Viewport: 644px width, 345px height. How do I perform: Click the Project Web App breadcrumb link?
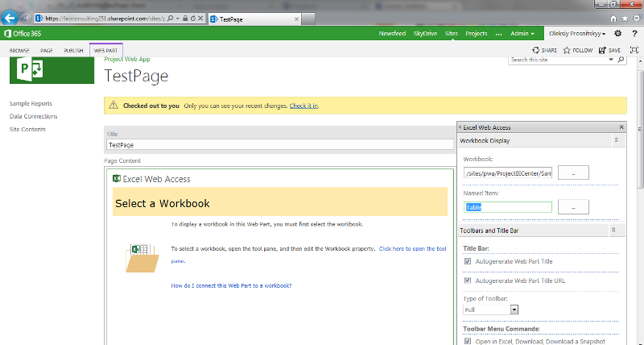tap(127, 59)
